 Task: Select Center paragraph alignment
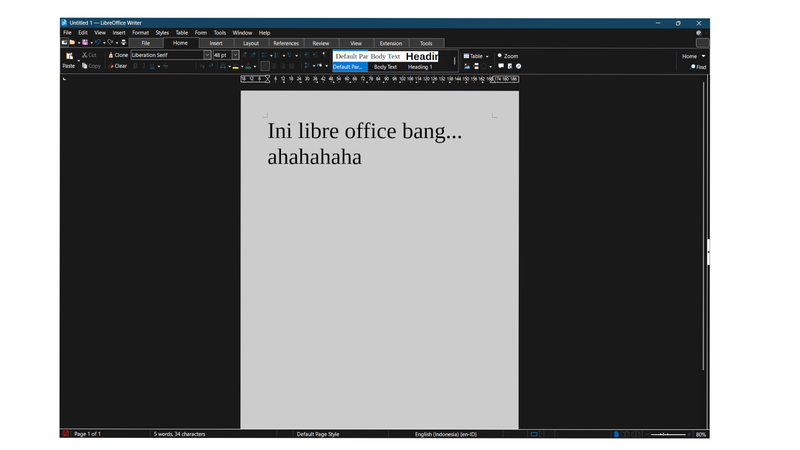click(x=274, y=66)
